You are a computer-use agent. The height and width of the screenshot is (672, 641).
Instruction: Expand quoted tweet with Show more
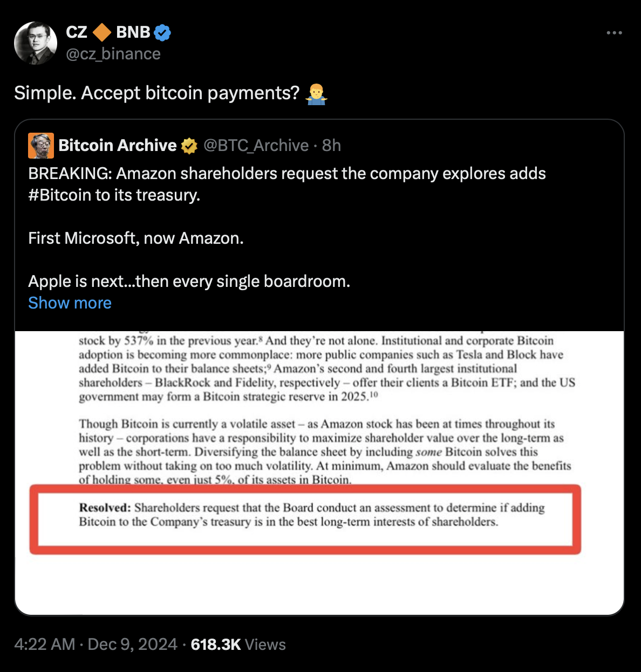(x=70, y=303)
